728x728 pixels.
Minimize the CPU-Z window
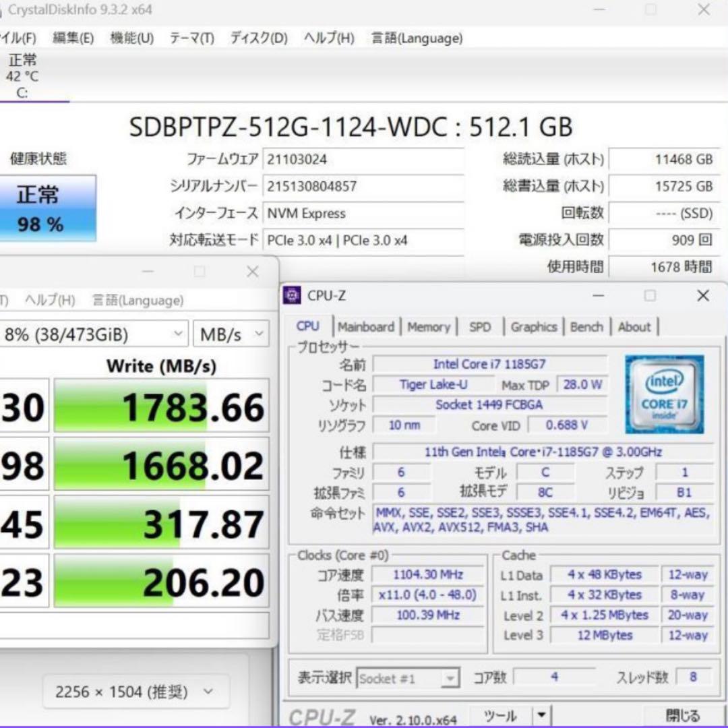click(x=599, y=295)
